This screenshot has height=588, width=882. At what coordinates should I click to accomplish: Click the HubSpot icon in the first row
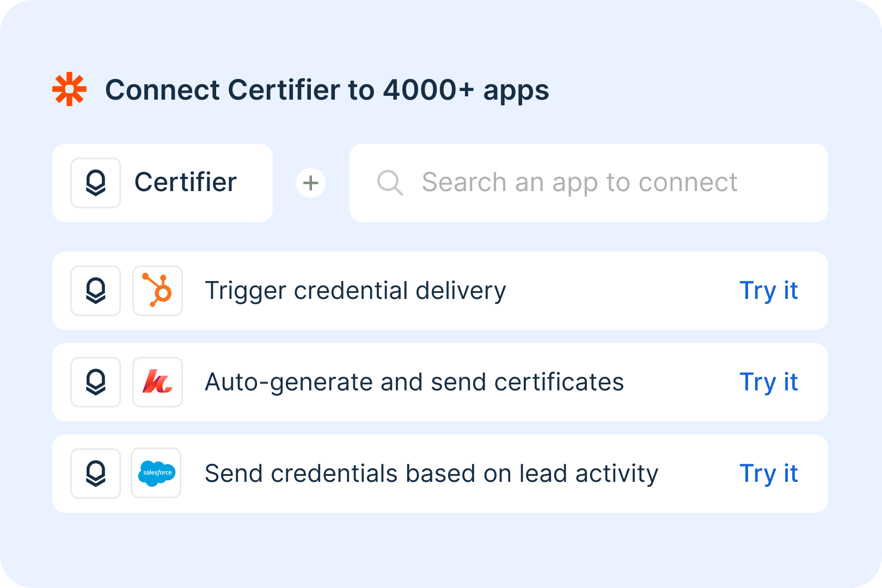click(157, 291)
